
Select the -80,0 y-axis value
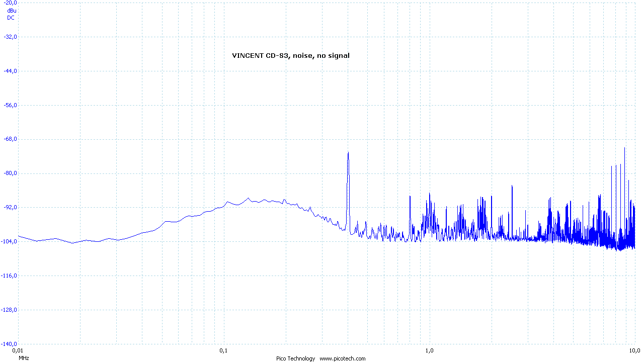(11, 173)
